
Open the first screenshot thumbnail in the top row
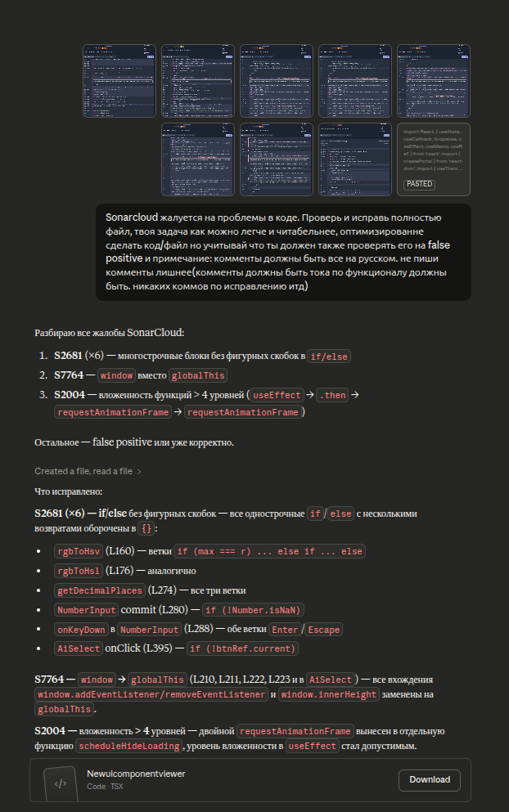coord(119,80)
